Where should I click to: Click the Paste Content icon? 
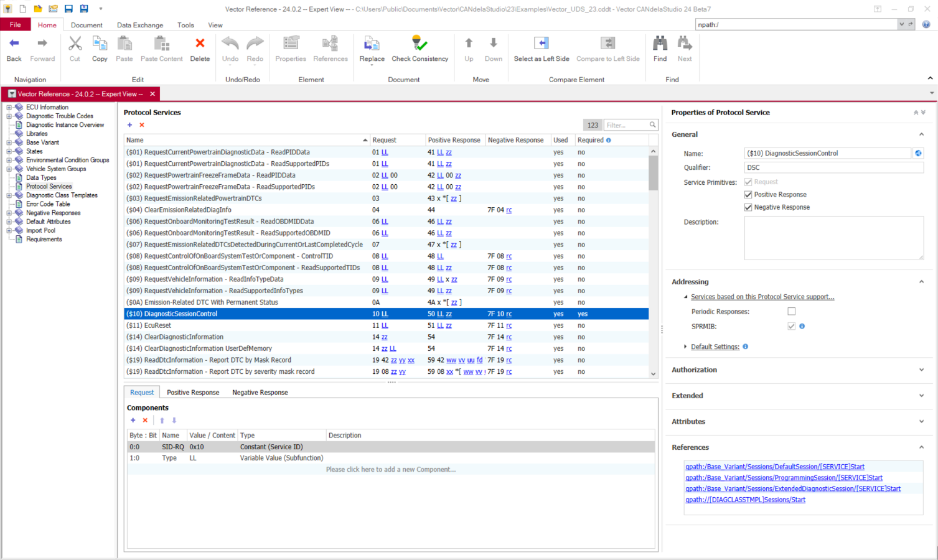click(162, 44)
